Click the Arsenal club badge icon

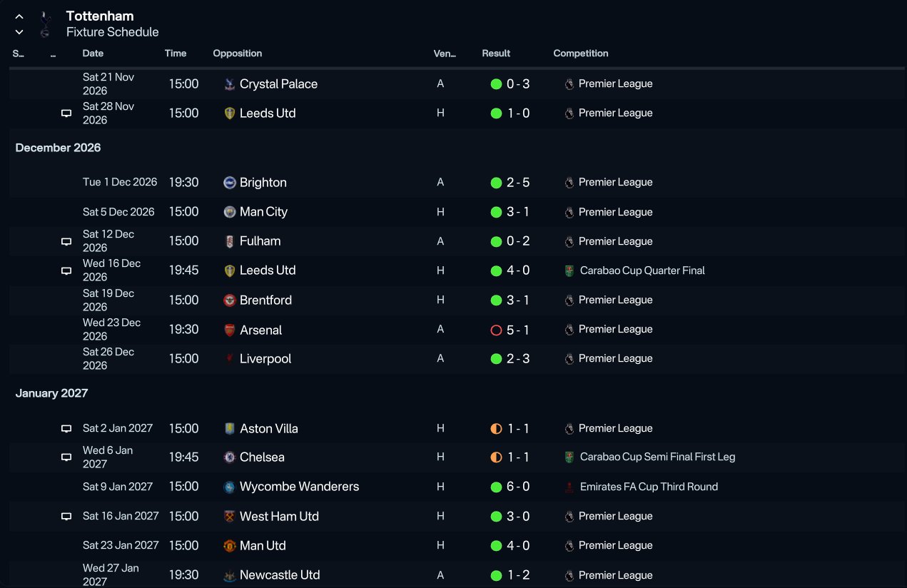point(230,330)
